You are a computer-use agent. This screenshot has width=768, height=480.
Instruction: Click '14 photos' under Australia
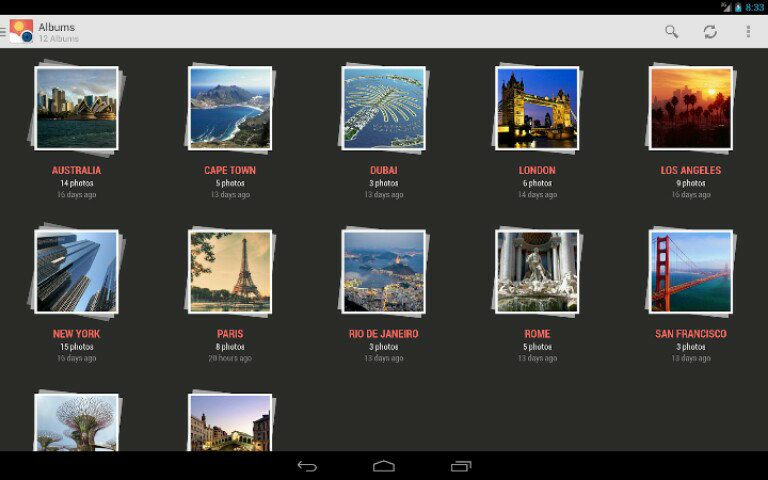point(76,183)
